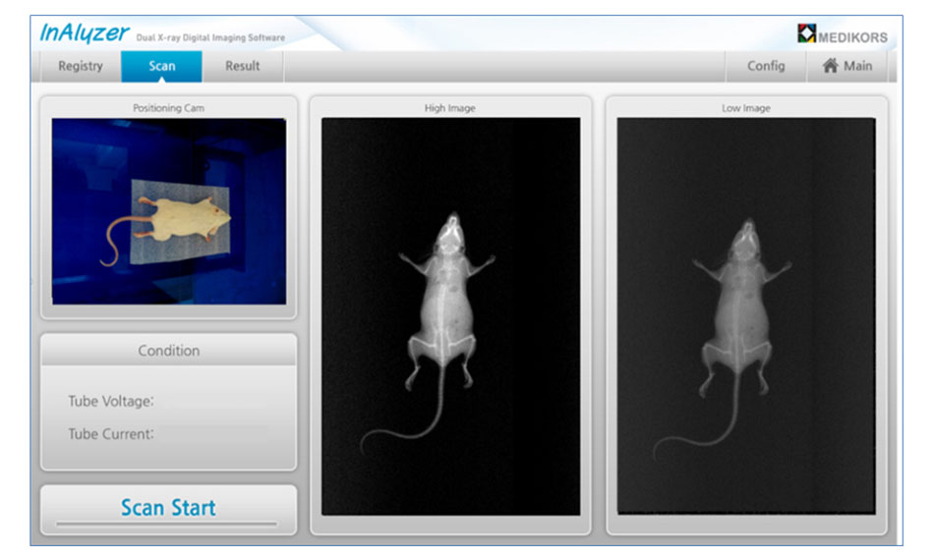Click the Scan Start button
Viewport: 934px width, 560px height.
click(x=168, y=510)
